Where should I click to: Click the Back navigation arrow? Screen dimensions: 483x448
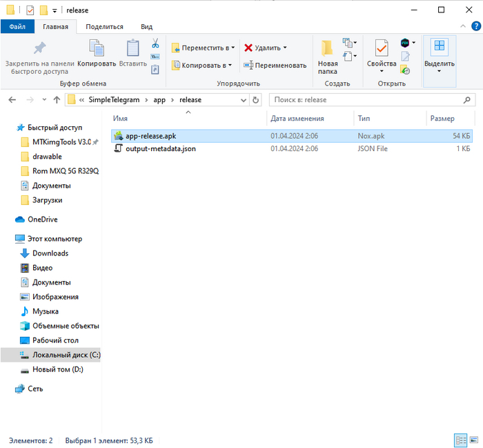(12, 99)
